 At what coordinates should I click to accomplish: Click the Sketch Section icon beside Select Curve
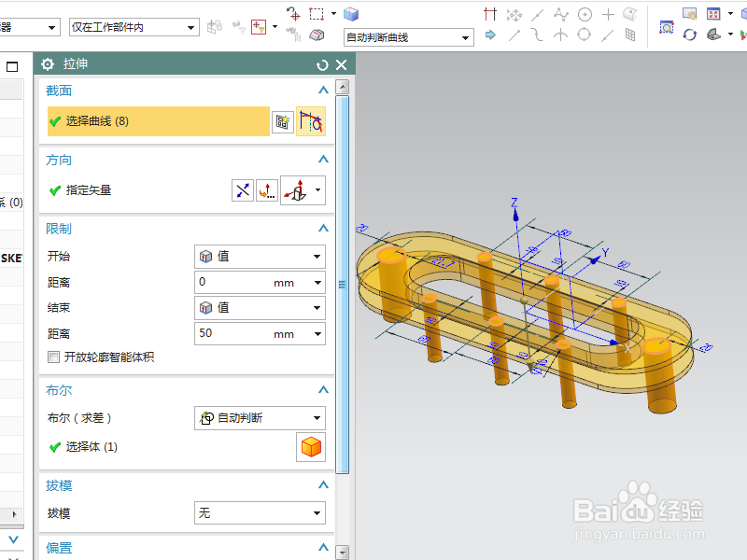pos(283,122)
